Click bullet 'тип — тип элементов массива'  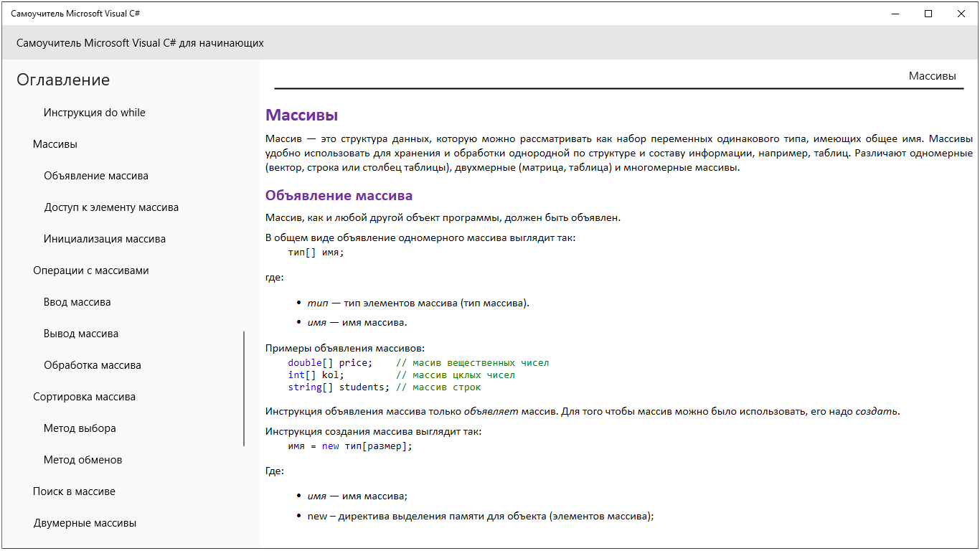point(418,303)
